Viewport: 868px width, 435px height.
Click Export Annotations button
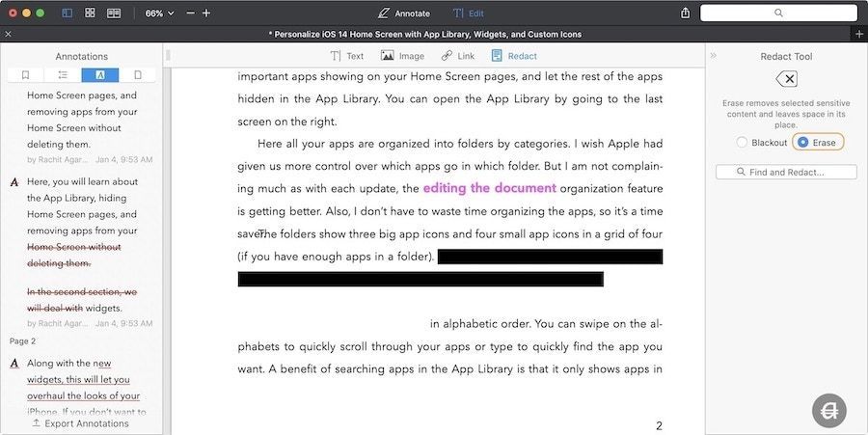pyautogui.click(x=80, y=423)
